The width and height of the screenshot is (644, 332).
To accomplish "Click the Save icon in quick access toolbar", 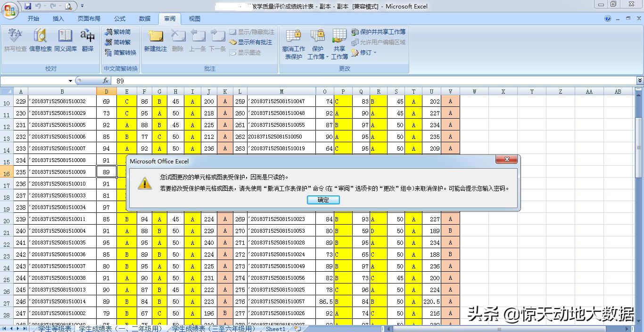I will coord(28,6).
